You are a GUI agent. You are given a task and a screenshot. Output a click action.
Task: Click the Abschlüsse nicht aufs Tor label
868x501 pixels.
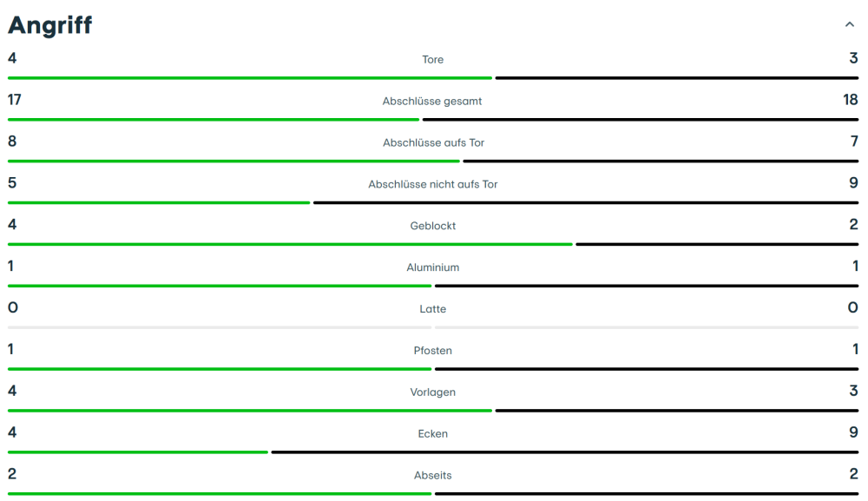(x=433, y=185)
